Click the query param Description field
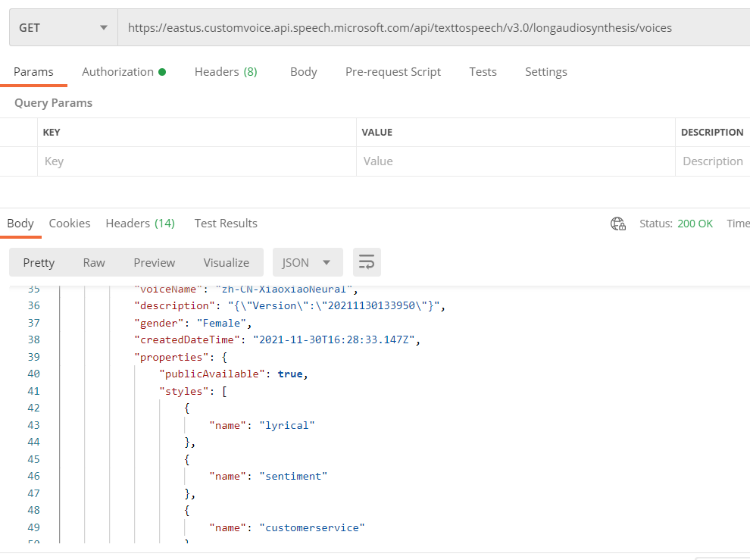Image resolution: width=750 pixels, height=560 pixels. coord(713,161)
